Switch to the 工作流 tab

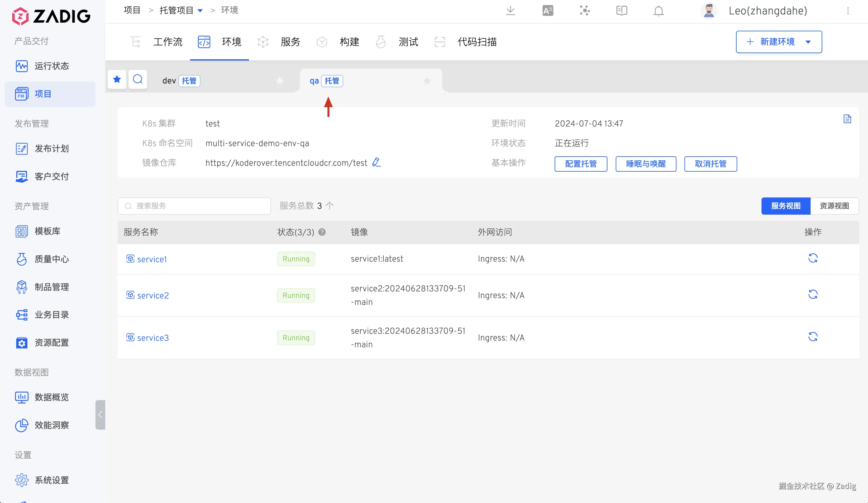[x=167, y=42]
